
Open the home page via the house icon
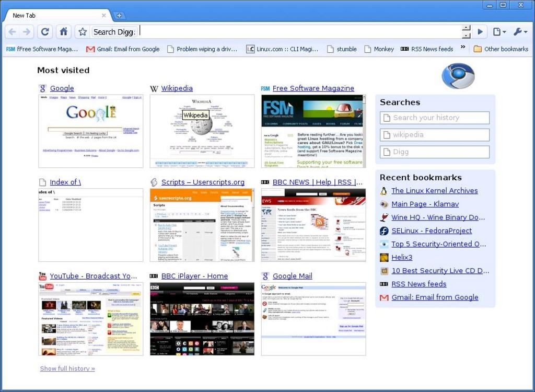(63, 32)
